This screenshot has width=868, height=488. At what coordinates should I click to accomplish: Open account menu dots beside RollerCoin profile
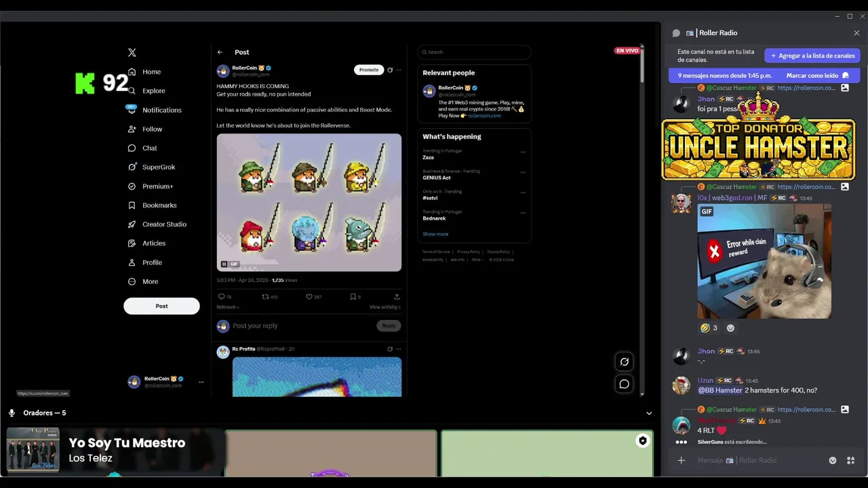click(x=201, y=382)
